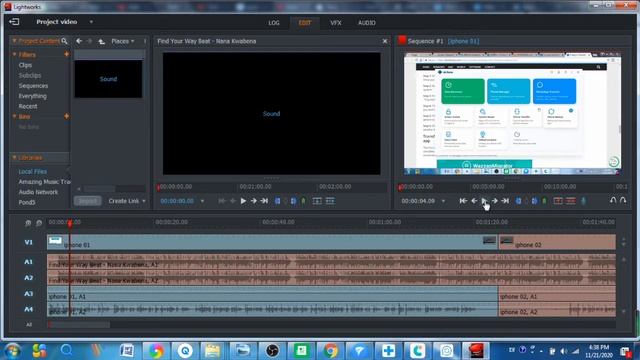Select Sequences filter
640x360 pixels.
(33, 86)
